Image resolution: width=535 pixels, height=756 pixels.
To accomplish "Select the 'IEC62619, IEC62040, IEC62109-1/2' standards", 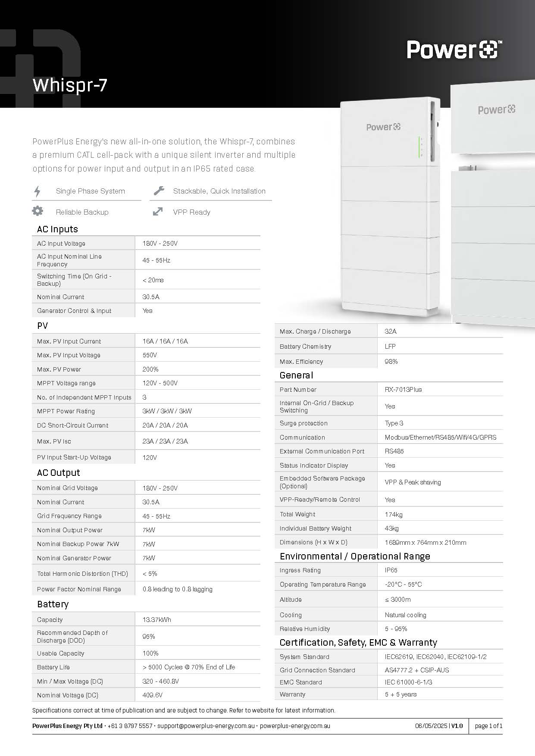I will point(436,657).
